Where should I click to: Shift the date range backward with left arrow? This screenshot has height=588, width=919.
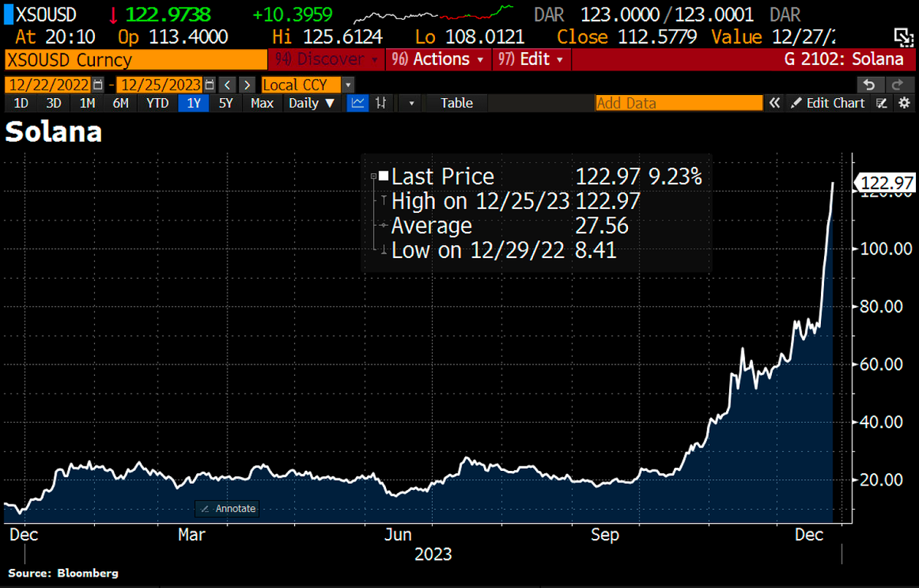click(228, 85)
